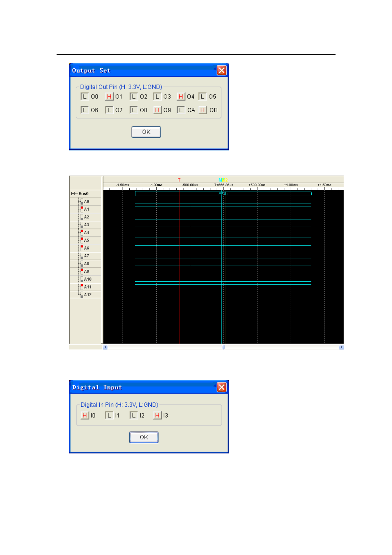Toggle digital input pin I2 button
392x555 pixels.
point(134,415)
